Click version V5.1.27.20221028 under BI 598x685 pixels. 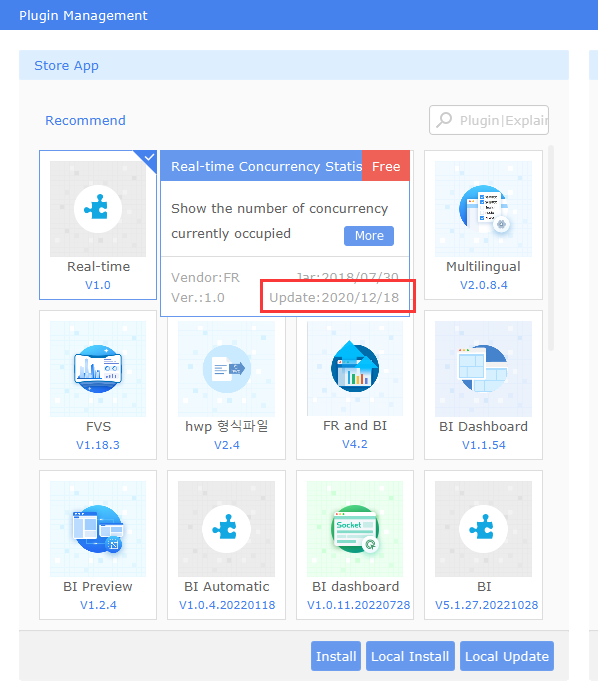click(x=486, y=605)
